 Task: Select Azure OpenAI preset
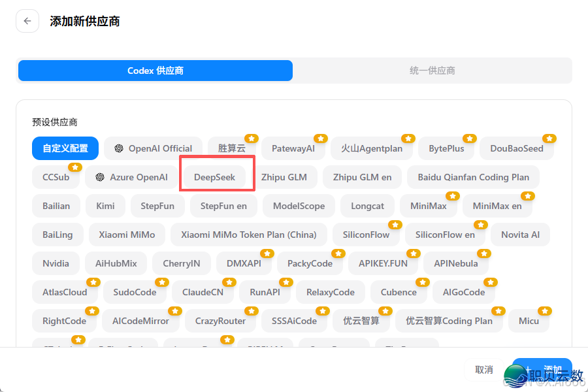click(x=131, y=177)
